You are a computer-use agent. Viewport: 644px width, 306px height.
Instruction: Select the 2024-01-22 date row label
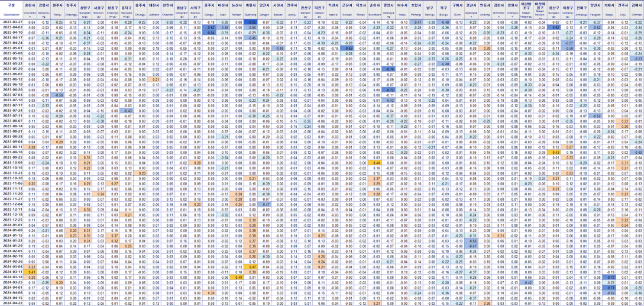11,241
